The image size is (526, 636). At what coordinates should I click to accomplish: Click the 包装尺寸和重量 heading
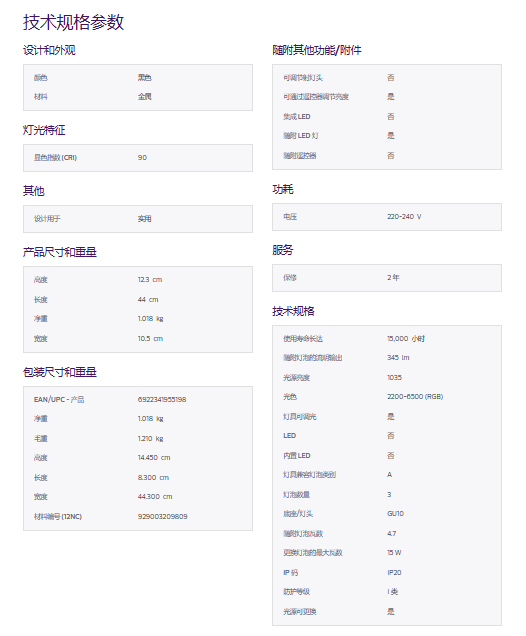point(60,372)
